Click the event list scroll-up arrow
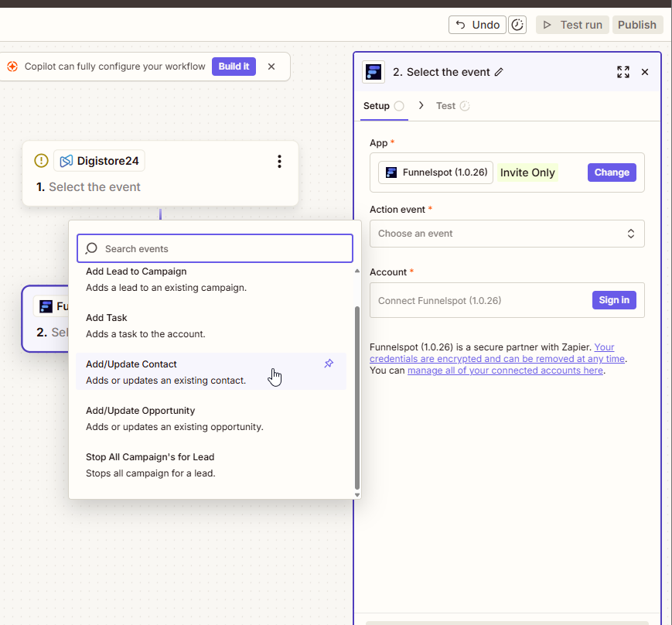Image resolution: width=672 pixels, height=625 pixels. point(357,271)
